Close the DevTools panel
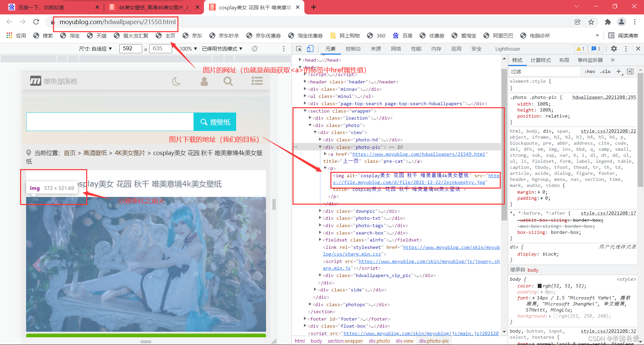This screenshot has width=644, height=345. pos(638,49)
